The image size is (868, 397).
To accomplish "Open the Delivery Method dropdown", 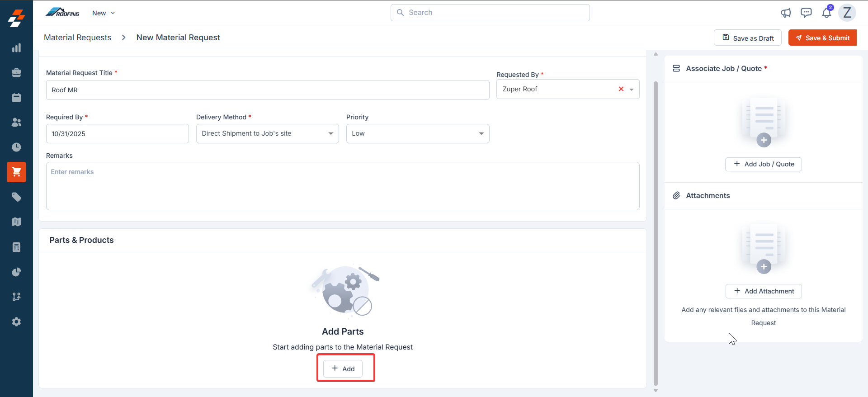I will (x=268, y=134).
